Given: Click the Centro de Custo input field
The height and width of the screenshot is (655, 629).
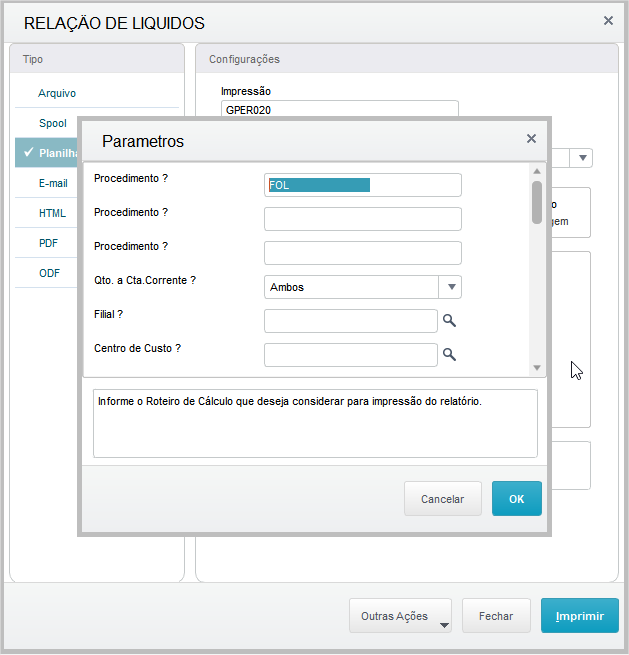Looking at the screenshot, I should coord(351,355).
